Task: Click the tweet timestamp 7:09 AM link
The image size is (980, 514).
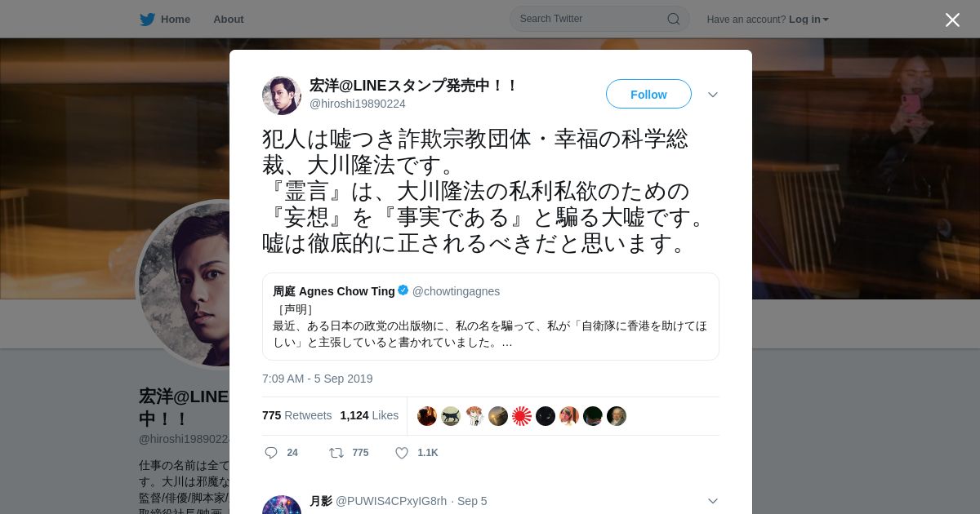Action: click(317, 379)
